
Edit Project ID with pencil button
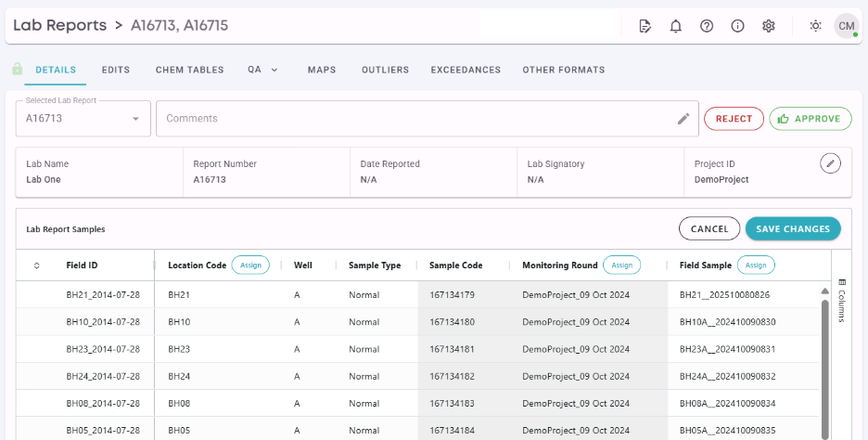pos(831,163)
